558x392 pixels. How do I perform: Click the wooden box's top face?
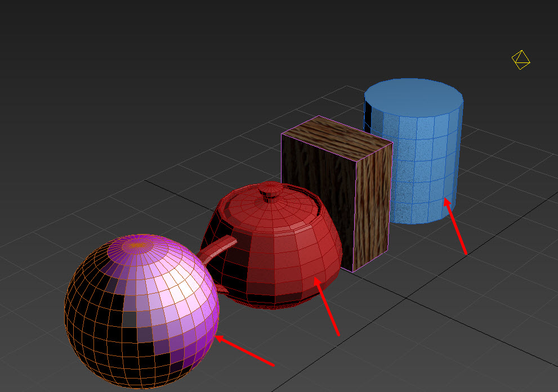coord(337,138)
